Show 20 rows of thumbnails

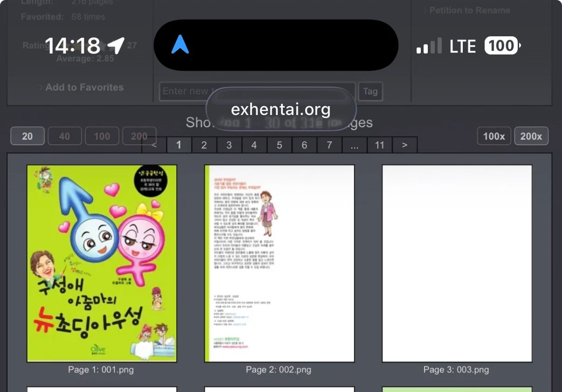[x=27, y=136]
